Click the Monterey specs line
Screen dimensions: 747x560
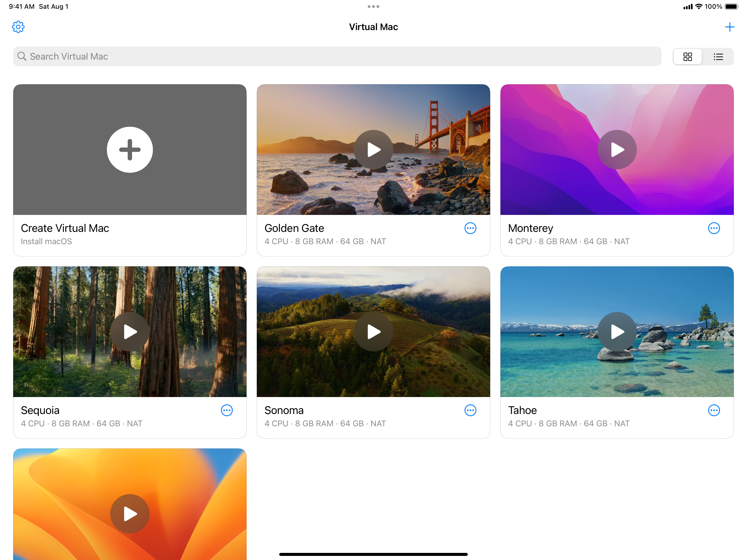(x=569, y=241)
